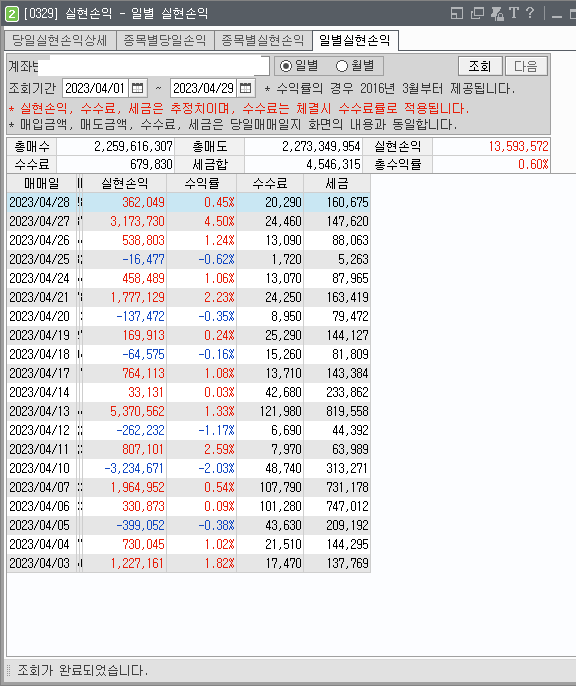Click the window layout icon in title bar

457,13
